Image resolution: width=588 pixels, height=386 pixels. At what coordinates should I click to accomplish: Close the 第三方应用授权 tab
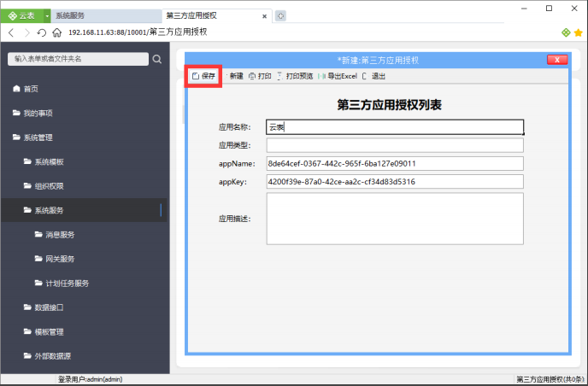264,16
